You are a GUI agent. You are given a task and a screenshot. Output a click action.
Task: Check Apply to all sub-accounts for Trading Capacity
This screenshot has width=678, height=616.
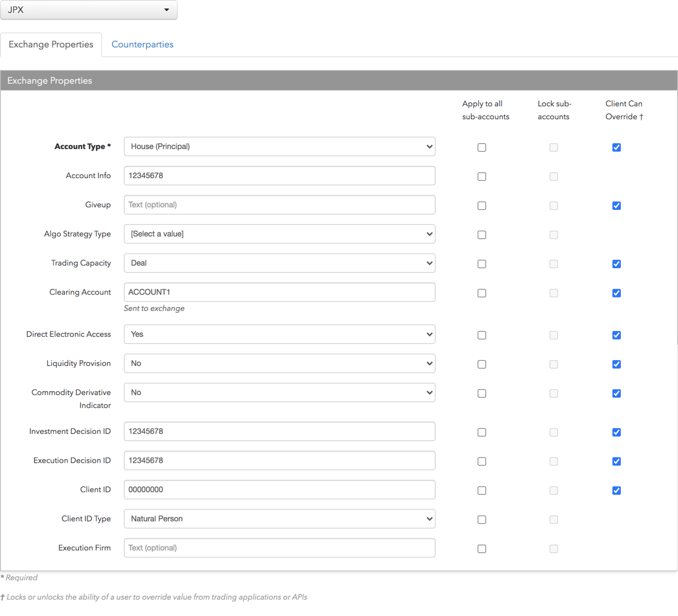pyautogui.click(x=482, y=264)
